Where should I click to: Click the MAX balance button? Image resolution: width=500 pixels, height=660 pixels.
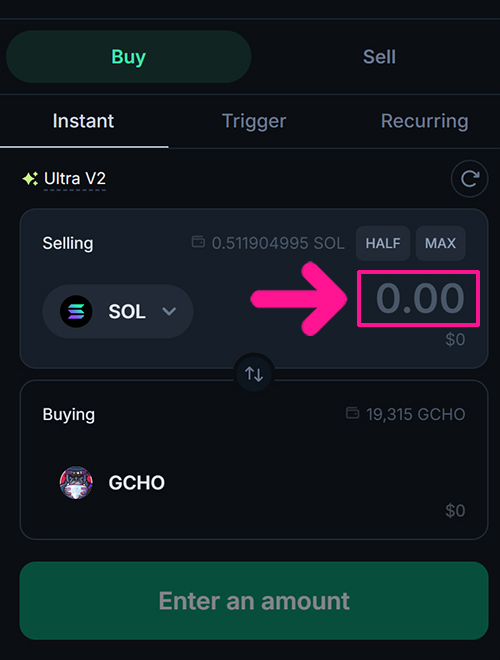tap(440, 243)
